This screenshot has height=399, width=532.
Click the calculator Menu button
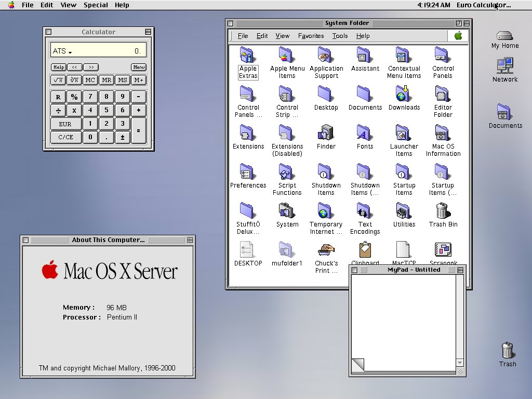pos(139,67)
